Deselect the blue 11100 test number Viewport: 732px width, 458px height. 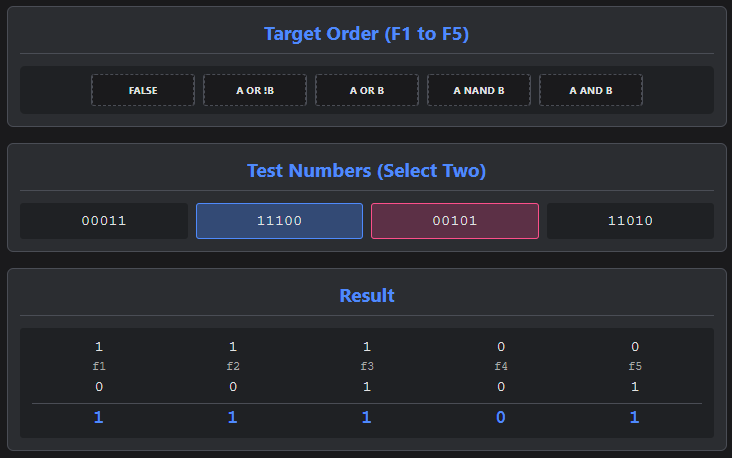[279, 221]
